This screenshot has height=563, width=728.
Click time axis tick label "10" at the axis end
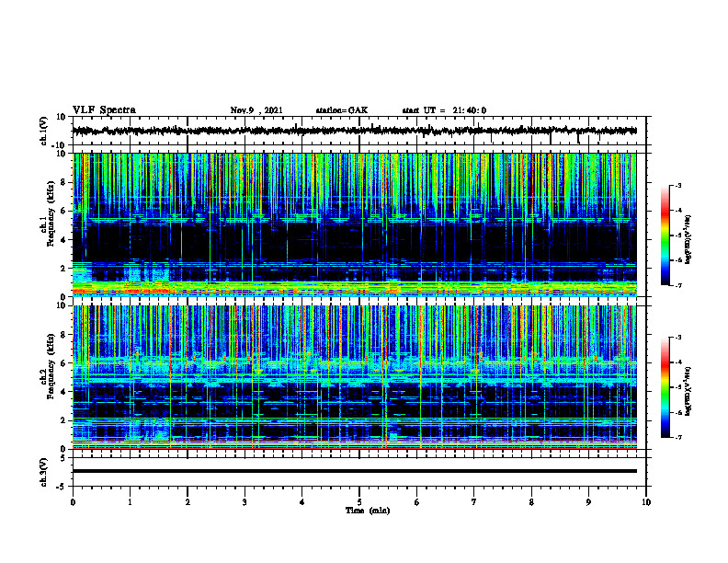pyautogui.click(x=646, y=502)
